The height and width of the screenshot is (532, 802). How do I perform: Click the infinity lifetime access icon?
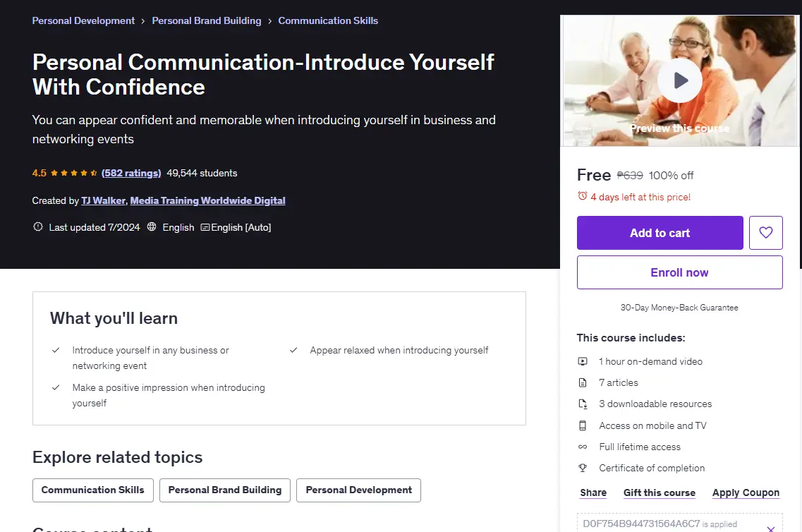click(583, 447)
